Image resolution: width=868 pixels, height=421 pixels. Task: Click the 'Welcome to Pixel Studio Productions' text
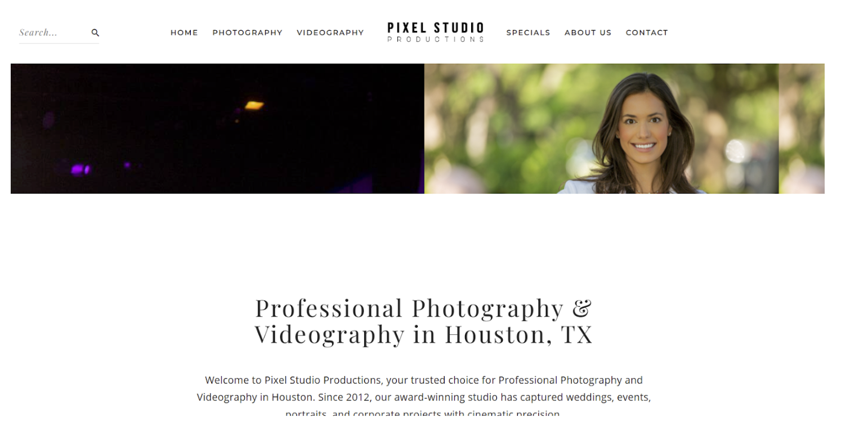[294, 380]
